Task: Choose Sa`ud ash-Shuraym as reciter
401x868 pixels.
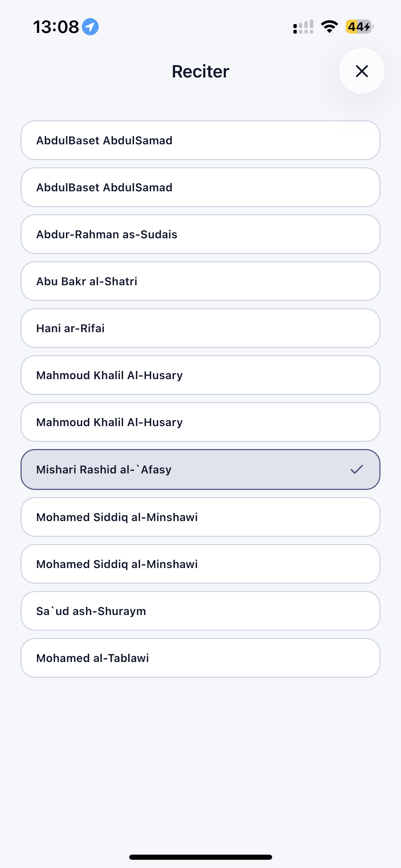Action: click(200, 611)
